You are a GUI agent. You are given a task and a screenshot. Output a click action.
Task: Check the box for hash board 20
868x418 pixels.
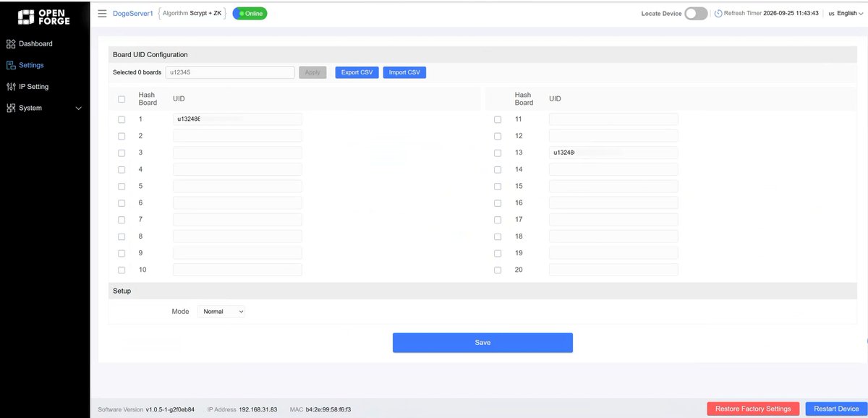498,270
